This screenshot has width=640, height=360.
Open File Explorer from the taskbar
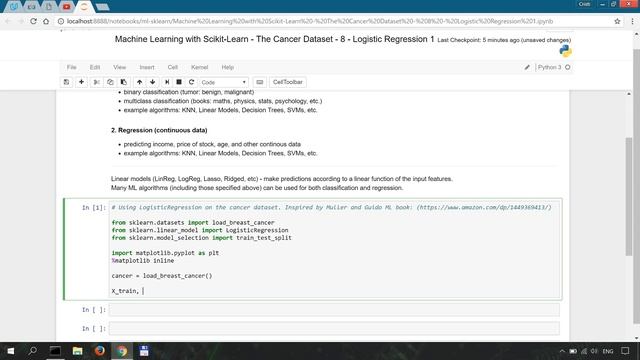(77, 351)
